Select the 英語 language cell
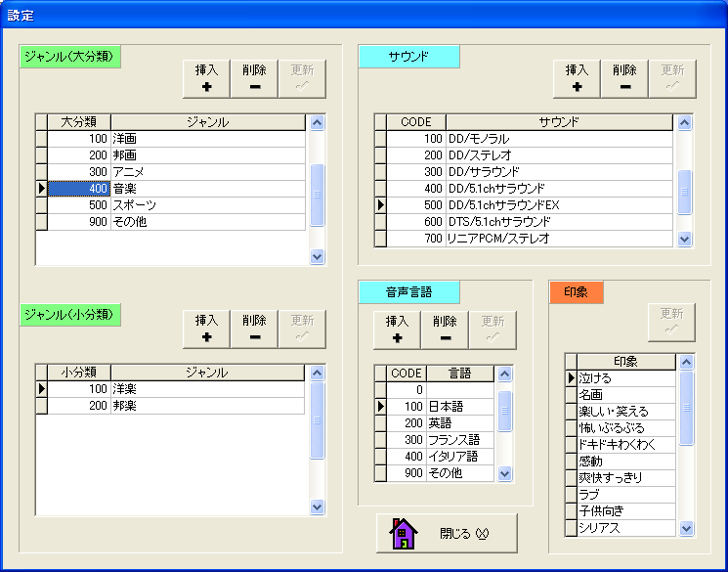This screenshot has height=572, width=728. [x=460, y=423]
